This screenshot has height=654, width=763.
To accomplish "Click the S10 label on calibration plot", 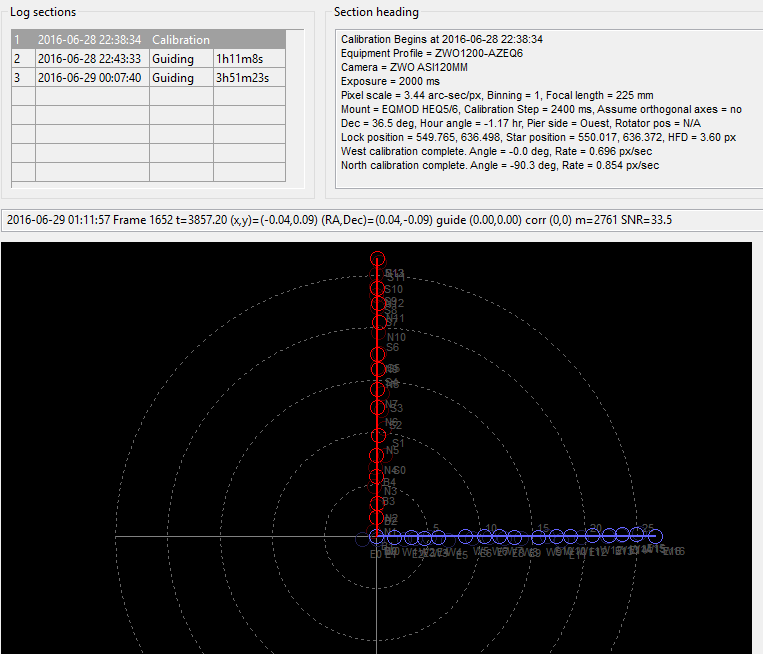I will (x=393, y=290).
